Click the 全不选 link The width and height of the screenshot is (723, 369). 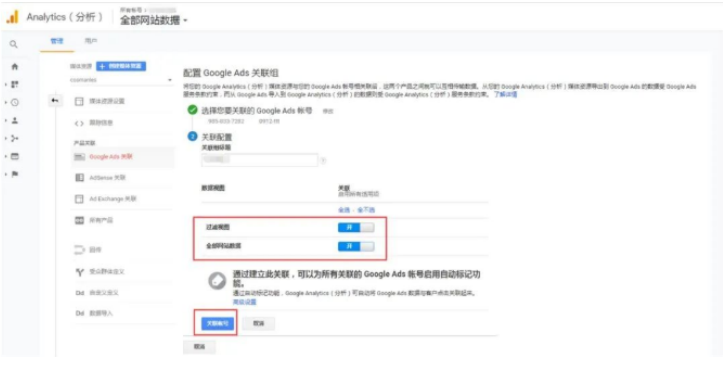(x=366, y=210)
